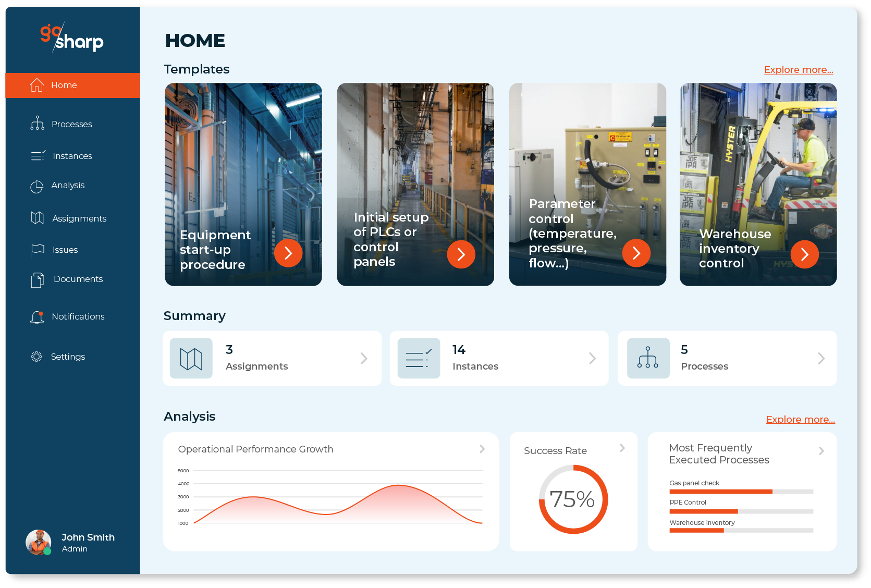The height and width of the screenshot is (588, 871).
Task: Click Explore more link beside Templates
Action: click(798, 70)
